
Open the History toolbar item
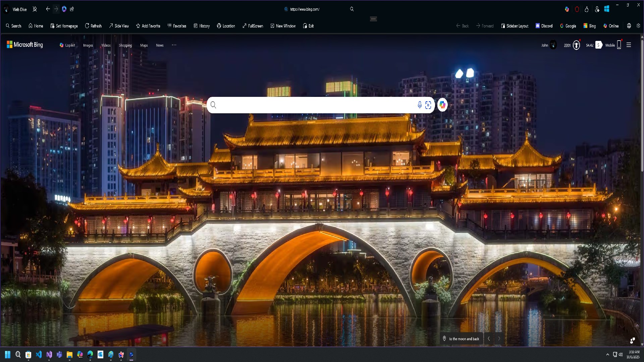coord(202,26)
